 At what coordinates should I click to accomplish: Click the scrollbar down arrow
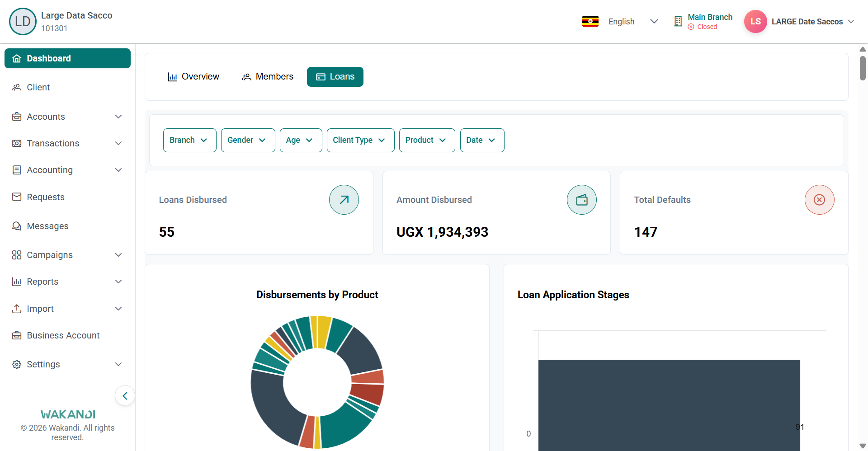click(863, 446)
